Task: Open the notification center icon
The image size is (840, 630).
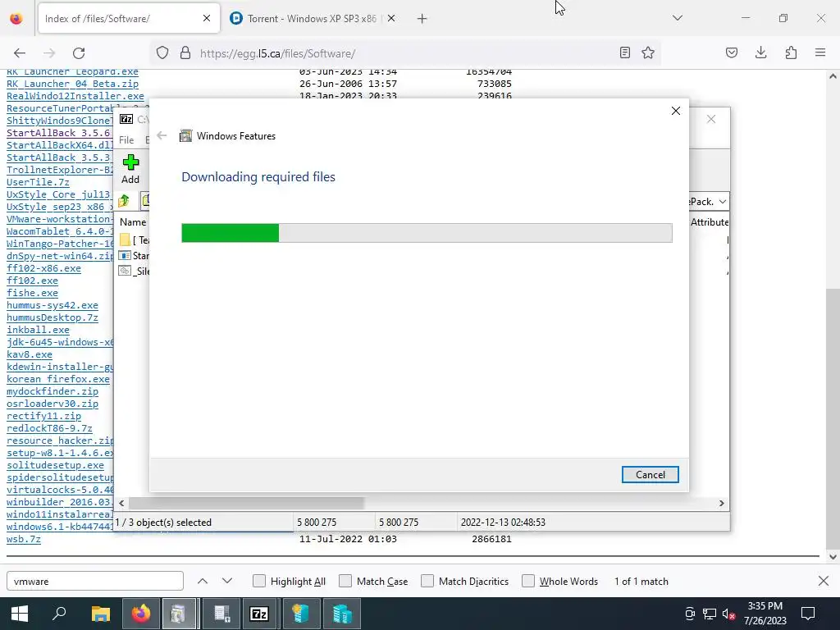Action: (808, 614)
